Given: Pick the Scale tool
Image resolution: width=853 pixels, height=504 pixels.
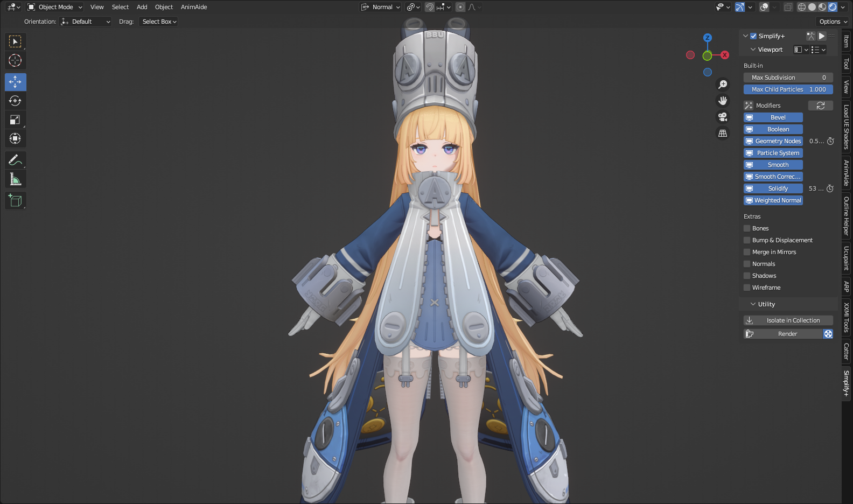Looking at the screenshot, I should (x=15, y=120).
